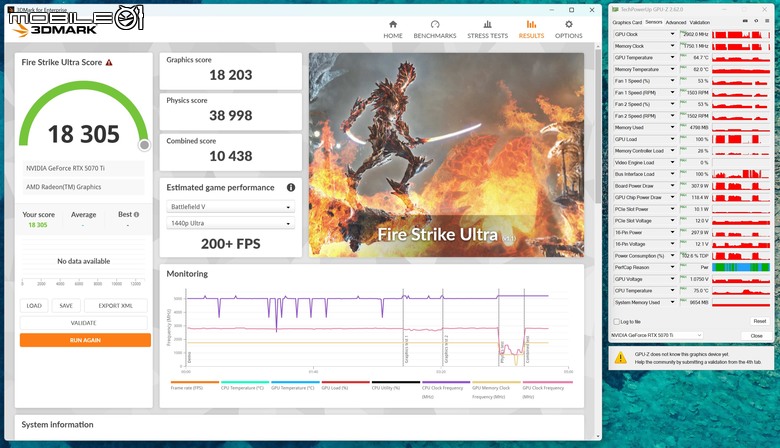Open the GPU-Z Validation tab
This screenshot has height=448, width=780.
coord(699,22)
